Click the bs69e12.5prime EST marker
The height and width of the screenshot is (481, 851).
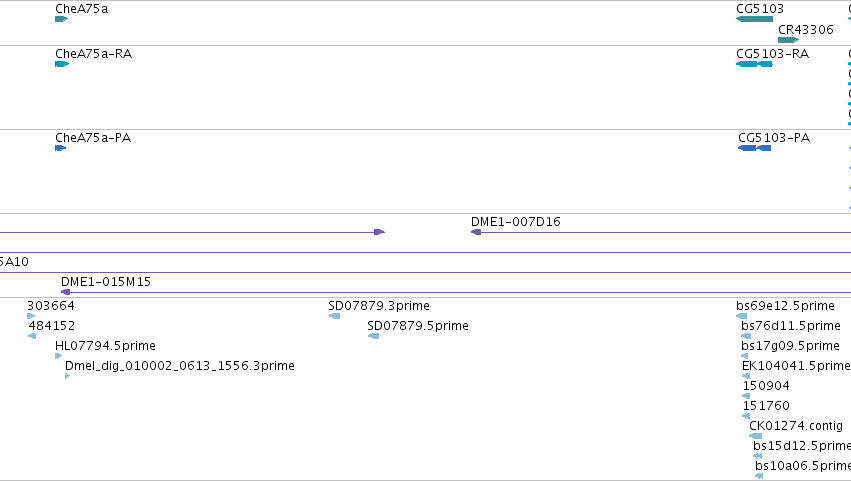pyautogui.click(x=741, y=316)
